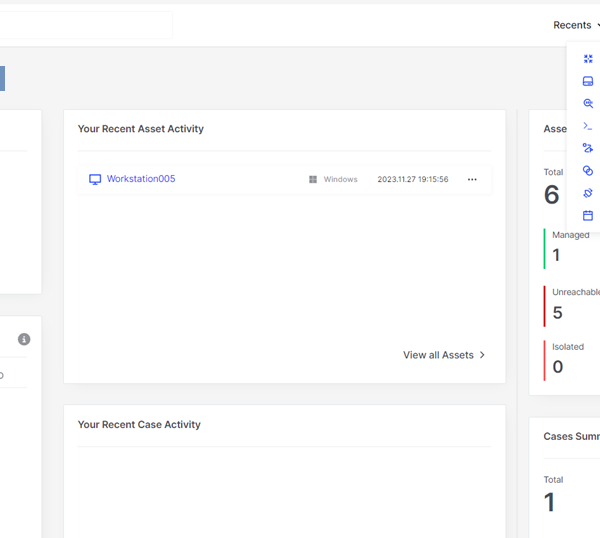Viewport: 600px width, 538px height.
Task: Click the Isolated count 0
Action: point(558,367)
